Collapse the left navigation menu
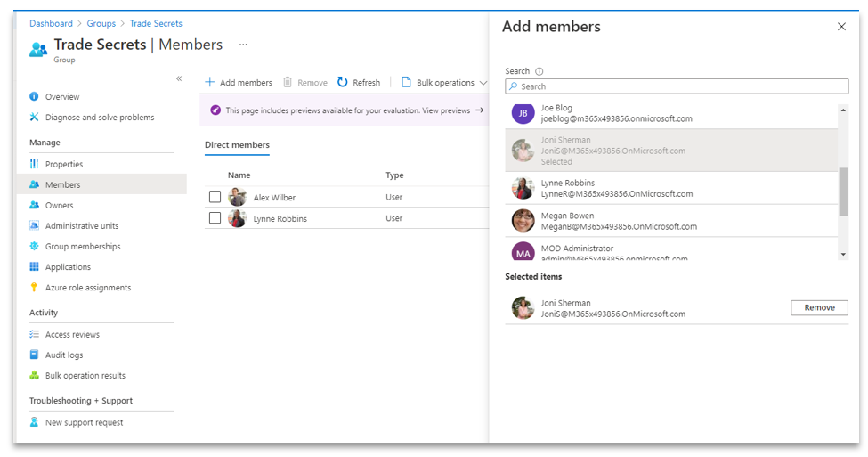The width and height of the screenshot is (868, 457). click(x=179, y=78)
